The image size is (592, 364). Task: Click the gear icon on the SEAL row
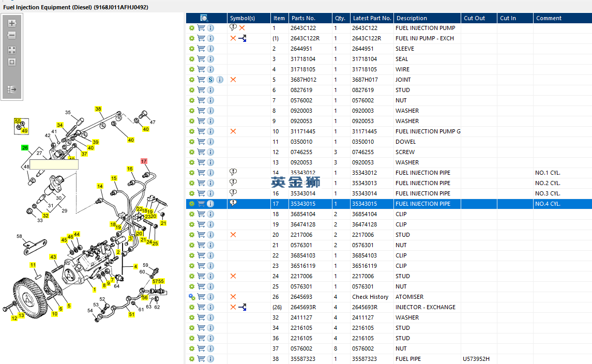[x=192, y=59]
